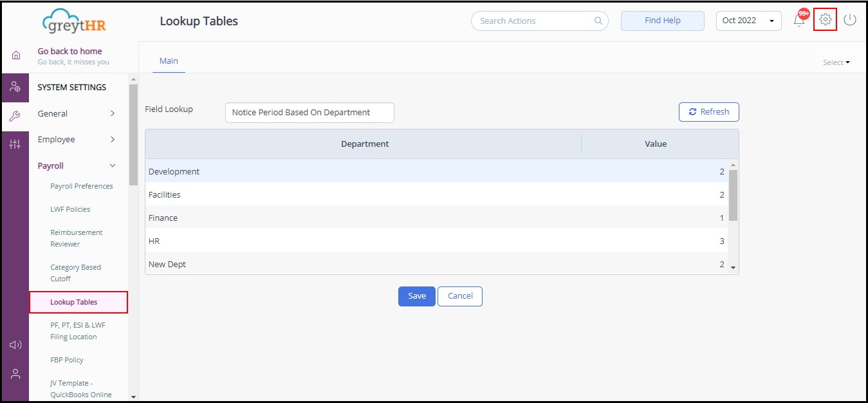
Task: Click the value 1 in Finance row
Action: tap(722, 218)
